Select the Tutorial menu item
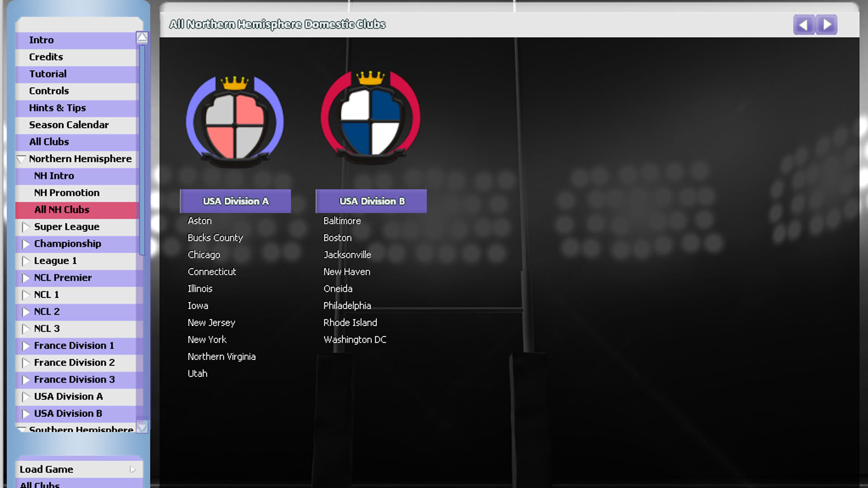This screenshot has width=868, height=488. (75, 74)
